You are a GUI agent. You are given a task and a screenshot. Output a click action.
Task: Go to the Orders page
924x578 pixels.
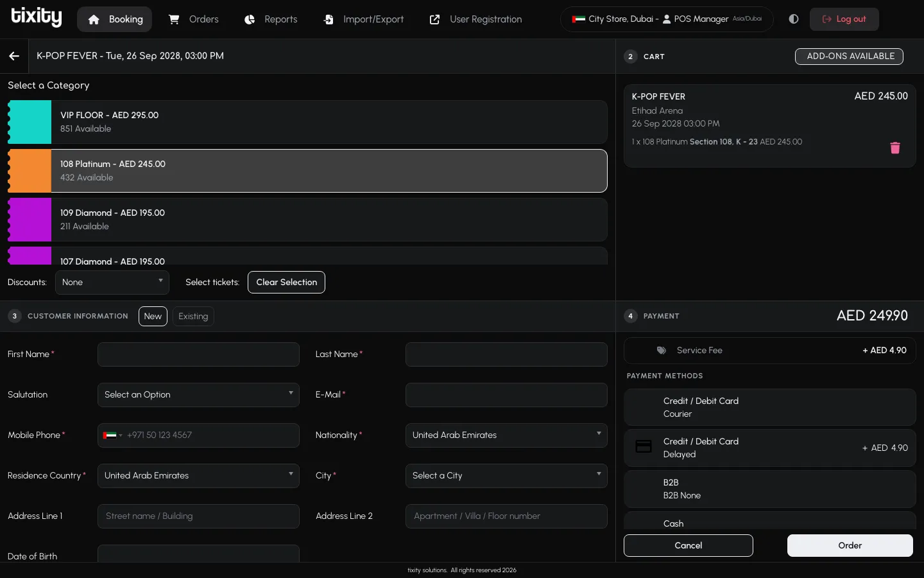193,19
